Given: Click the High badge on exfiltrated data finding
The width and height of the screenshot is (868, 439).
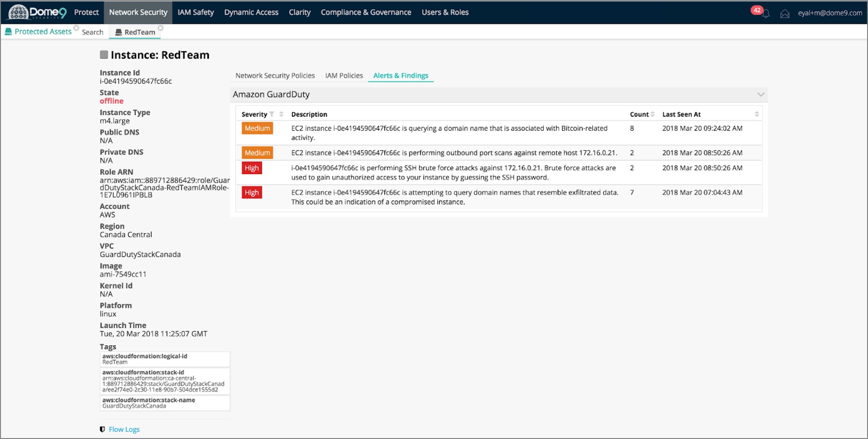Looking at the screenshot, I should click(x=252, y=192).
